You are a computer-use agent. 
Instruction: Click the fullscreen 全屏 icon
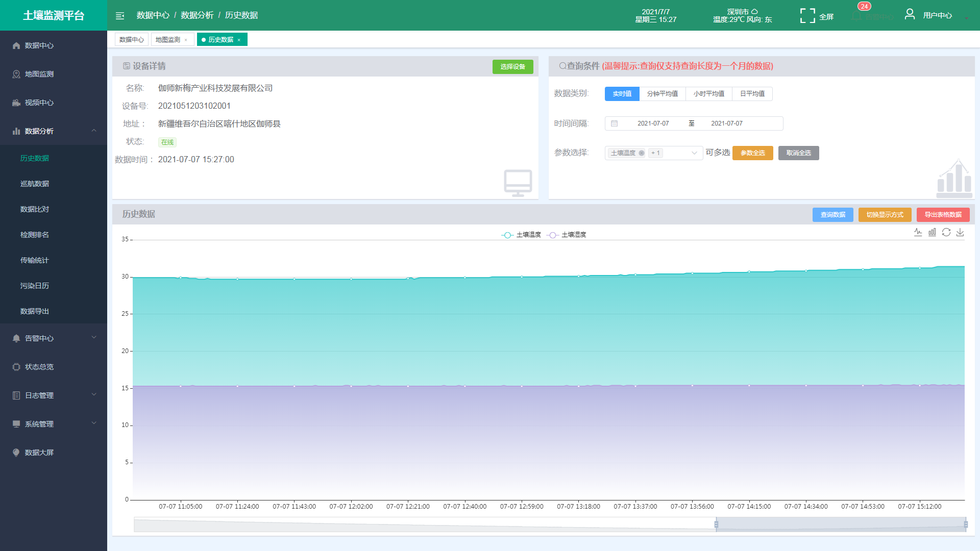coord(807,16)
